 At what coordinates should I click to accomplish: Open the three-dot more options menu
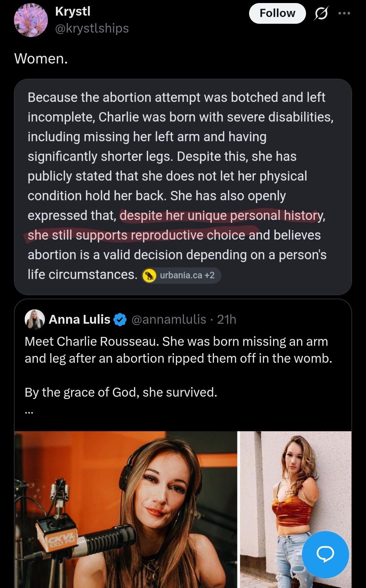[344, 13]
